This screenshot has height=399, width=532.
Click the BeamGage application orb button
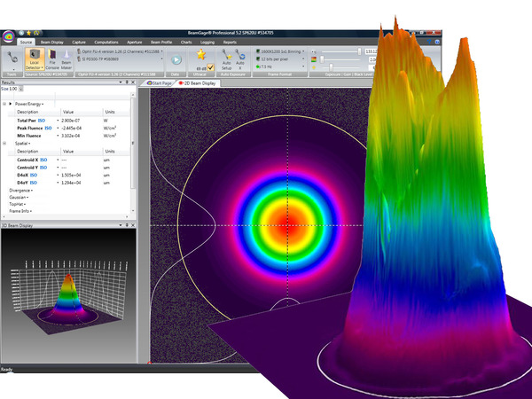(9, 37)
